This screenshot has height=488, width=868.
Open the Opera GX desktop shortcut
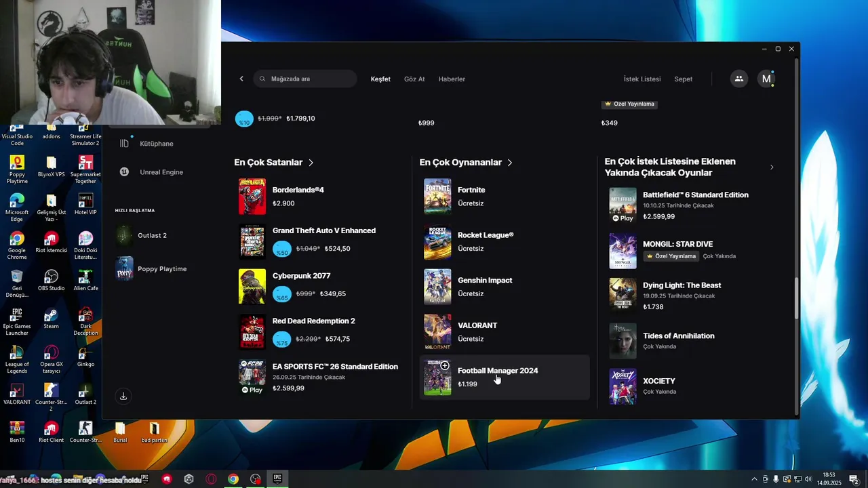coord(51,361)
